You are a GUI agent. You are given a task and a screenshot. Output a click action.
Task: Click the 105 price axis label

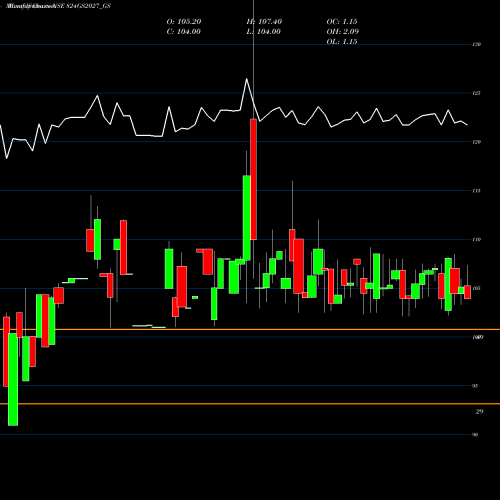[x=477, y=288]
